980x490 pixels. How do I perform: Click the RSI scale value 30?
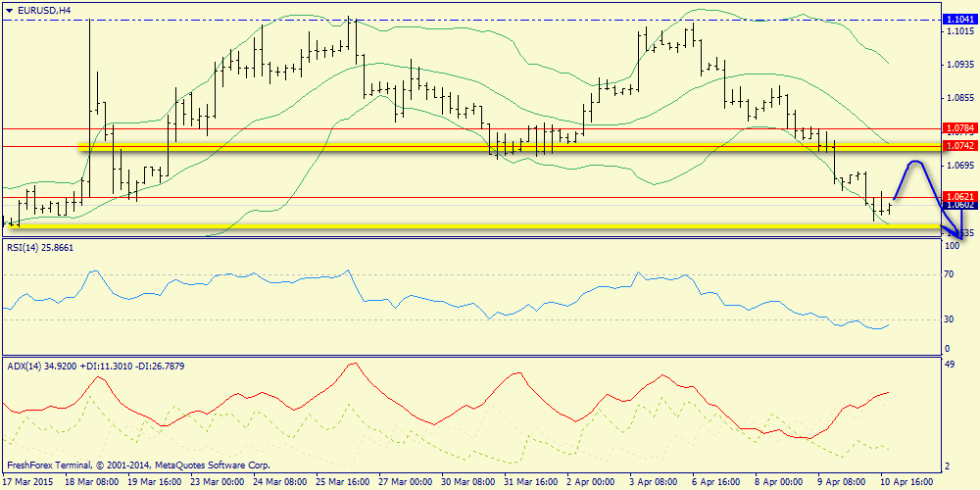point(950,319)
